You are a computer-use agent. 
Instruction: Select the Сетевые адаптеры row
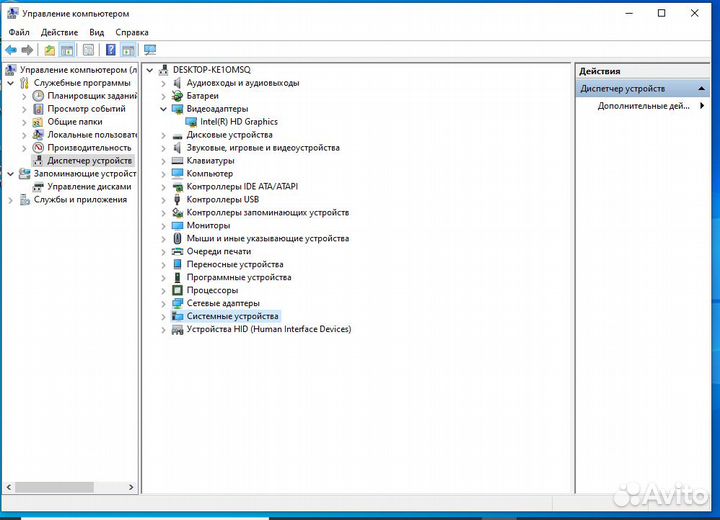click(x=223, y=303)
